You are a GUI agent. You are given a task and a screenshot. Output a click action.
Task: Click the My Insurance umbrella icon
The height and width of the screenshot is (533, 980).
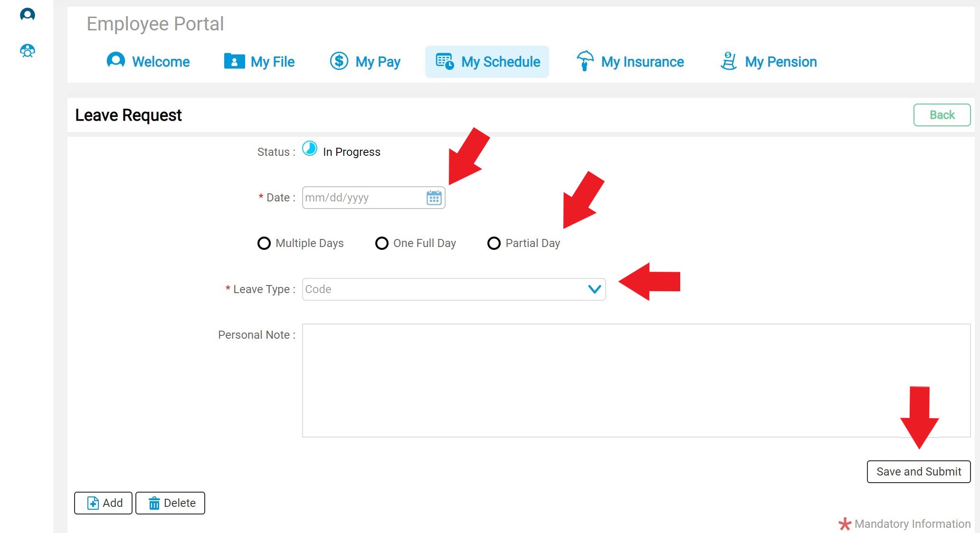coord(585,61)
